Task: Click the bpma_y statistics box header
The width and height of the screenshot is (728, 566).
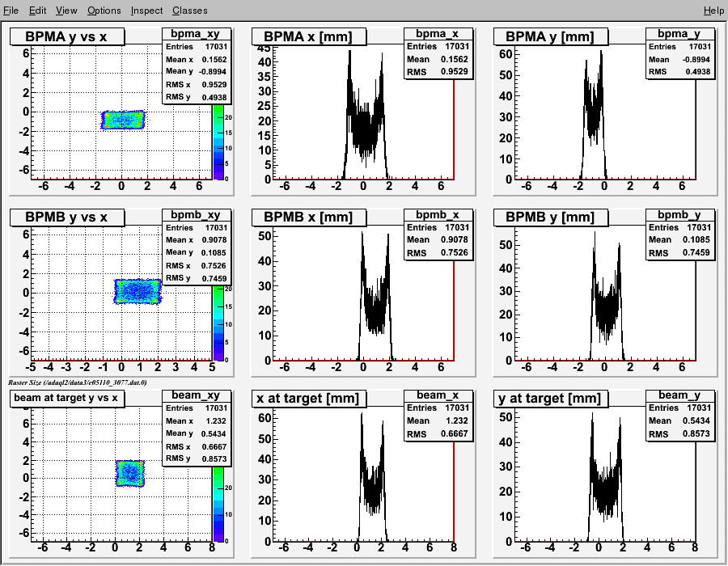Action: click(679, 34)
